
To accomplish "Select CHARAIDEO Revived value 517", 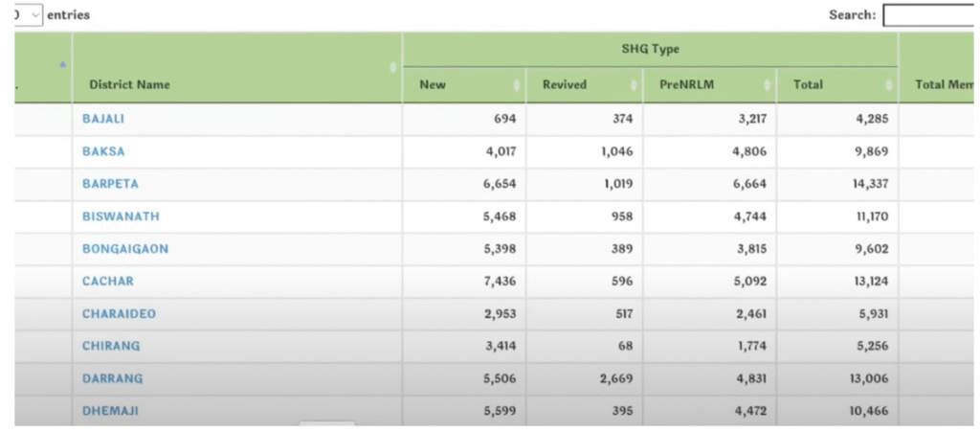I will (x=623, y=314).
